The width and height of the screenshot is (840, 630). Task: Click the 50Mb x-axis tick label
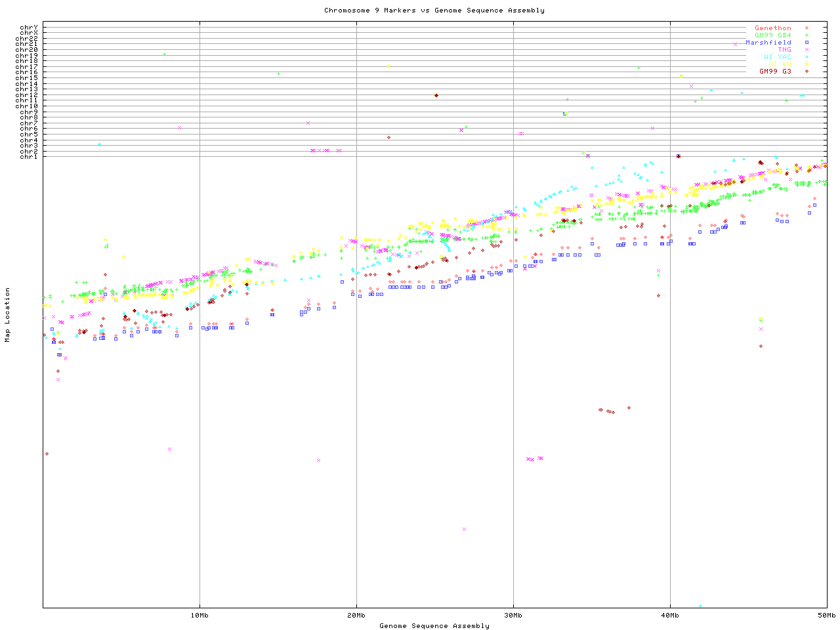coord(826,616)
